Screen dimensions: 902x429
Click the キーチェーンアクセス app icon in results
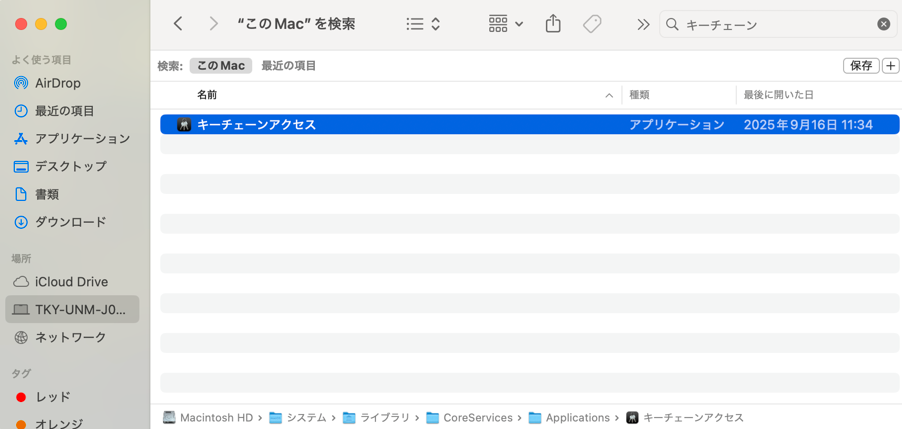click(184, 124)
